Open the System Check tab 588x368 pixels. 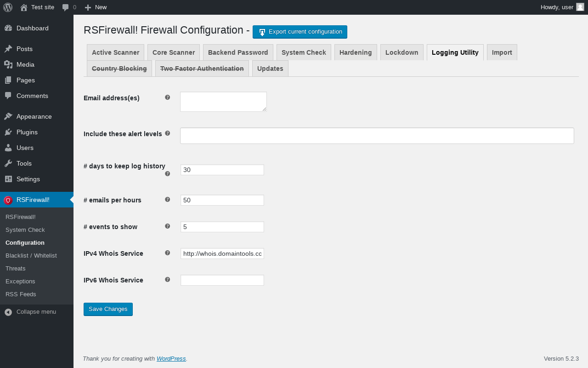(x=304, y=52)
